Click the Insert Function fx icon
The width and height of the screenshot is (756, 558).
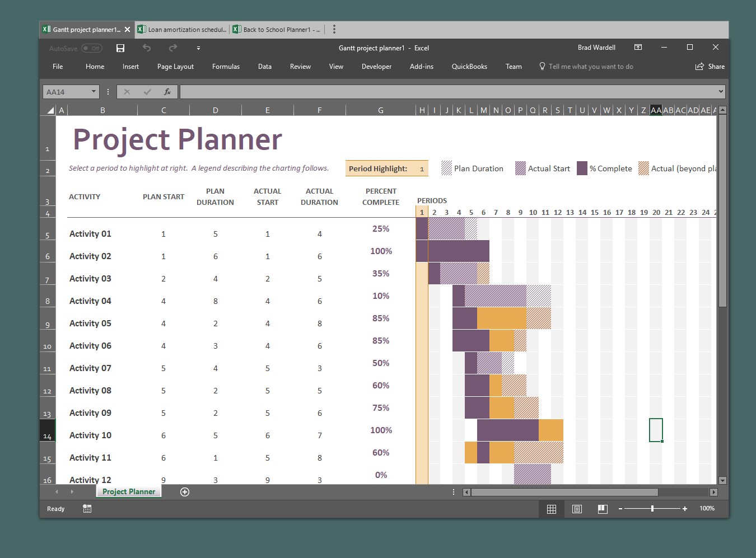click(167, 92)
